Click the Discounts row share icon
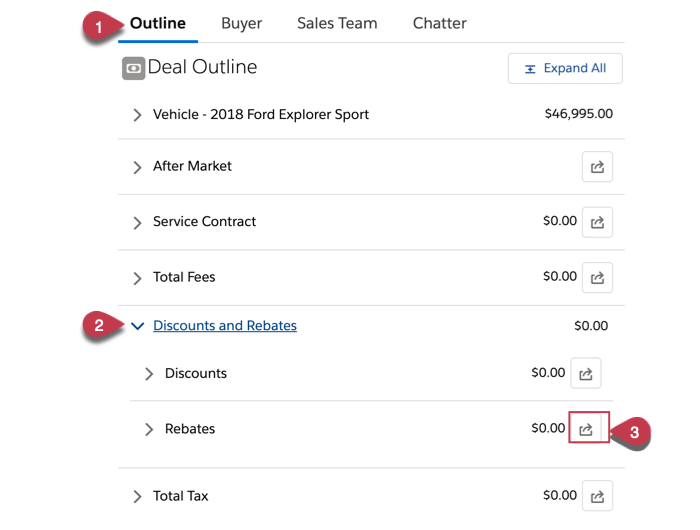The image size is (700, 530). point(585,373)
